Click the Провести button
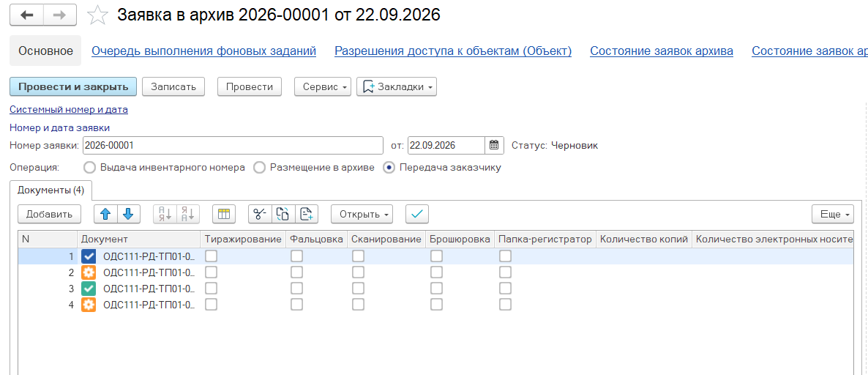This screenshot has height=375, width=868. (250, 87)
